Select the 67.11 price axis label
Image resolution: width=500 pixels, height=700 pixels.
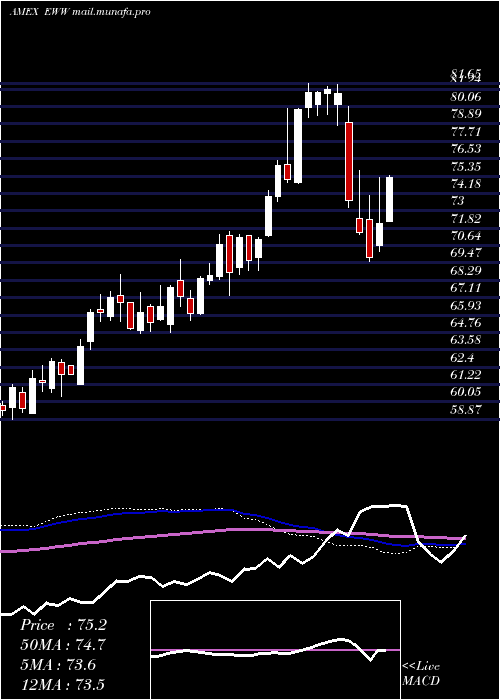466,288
